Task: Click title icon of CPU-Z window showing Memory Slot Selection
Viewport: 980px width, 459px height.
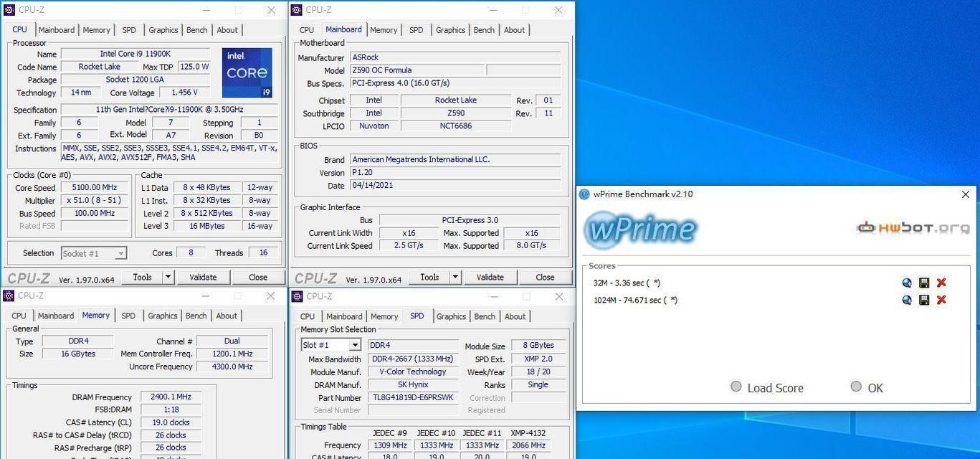Action: pyautogui.click(x=298, y=296)
